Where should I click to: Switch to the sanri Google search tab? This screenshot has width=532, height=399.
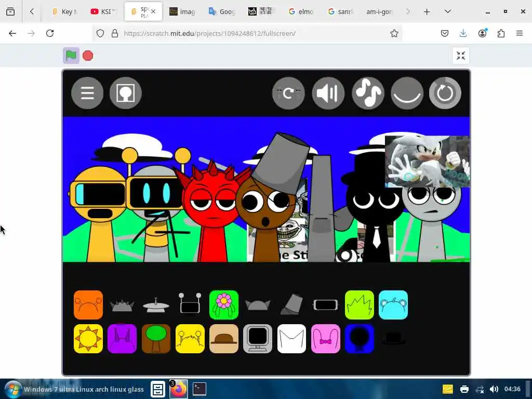[x=341, y=11]
